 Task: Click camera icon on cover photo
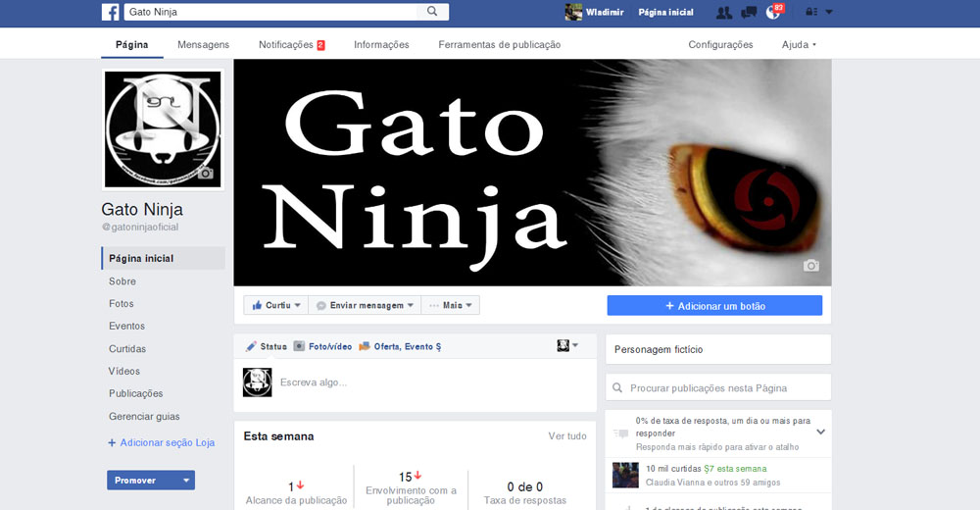click(x=810, y=266)
